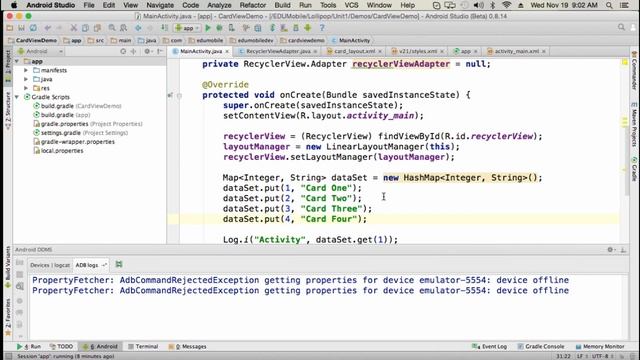Switch to RecyclerViewAdapter.java editor tab
Screen dimensions: 640x360
coord(278,51)
